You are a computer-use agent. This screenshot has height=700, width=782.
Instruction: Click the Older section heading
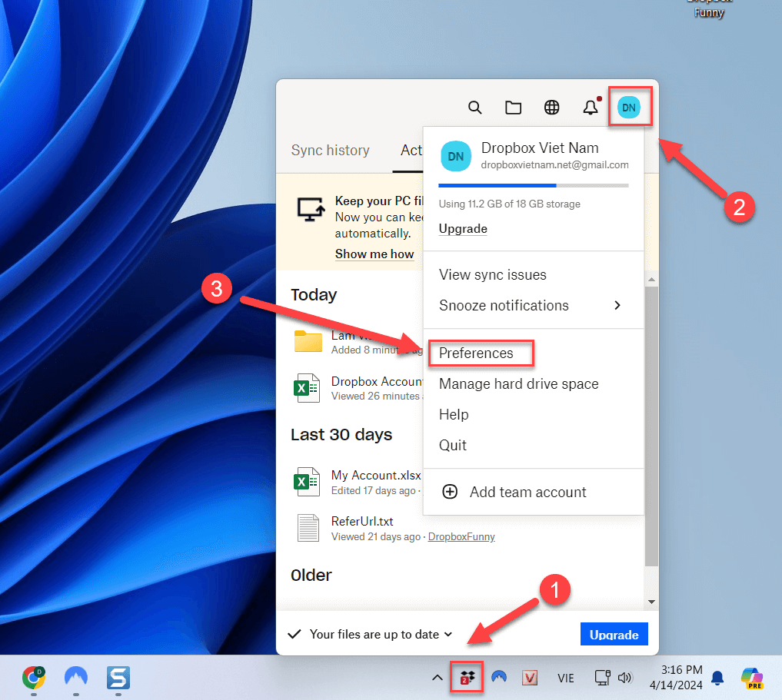click(x=311, y=575)
